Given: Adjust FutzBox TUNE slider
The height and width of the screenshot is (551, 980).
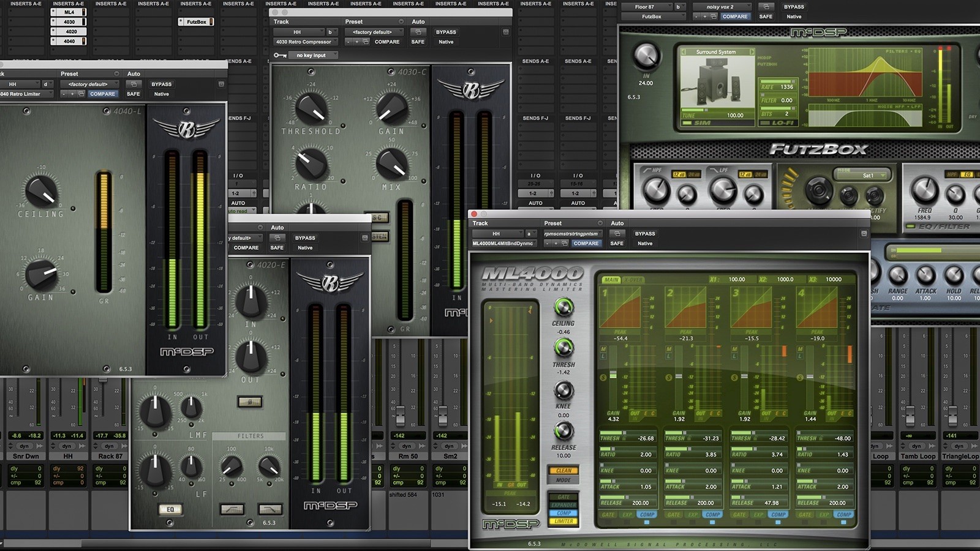Looking at the screenshot, I should (716, 110).
